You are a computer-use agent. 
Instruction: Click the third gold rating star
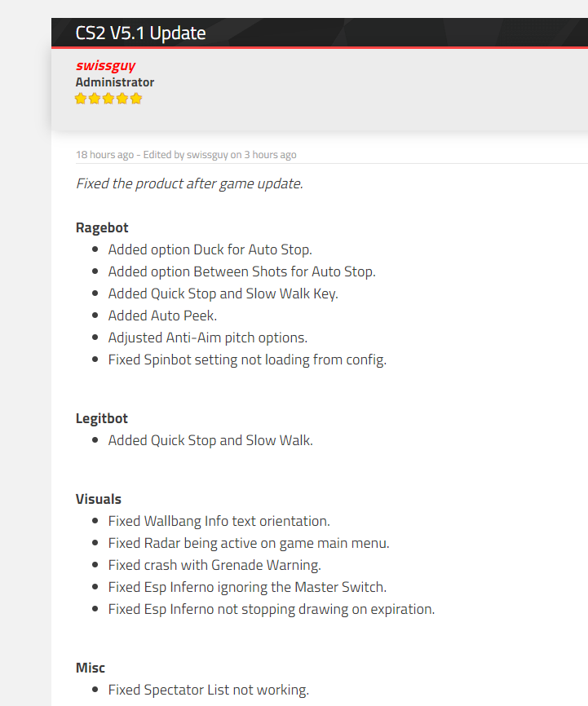[x=108, y=99]
